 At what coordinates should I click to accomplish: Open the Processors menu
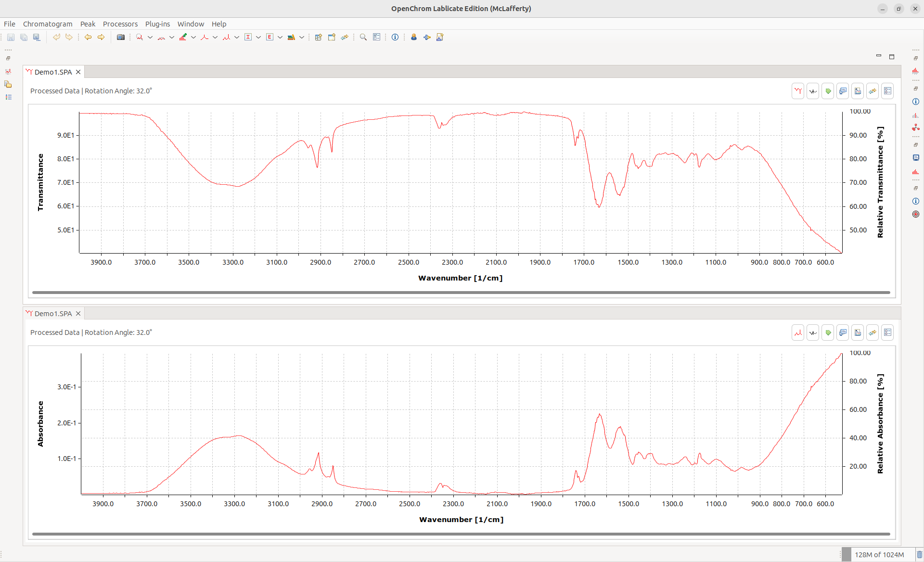tap(120, 24)
